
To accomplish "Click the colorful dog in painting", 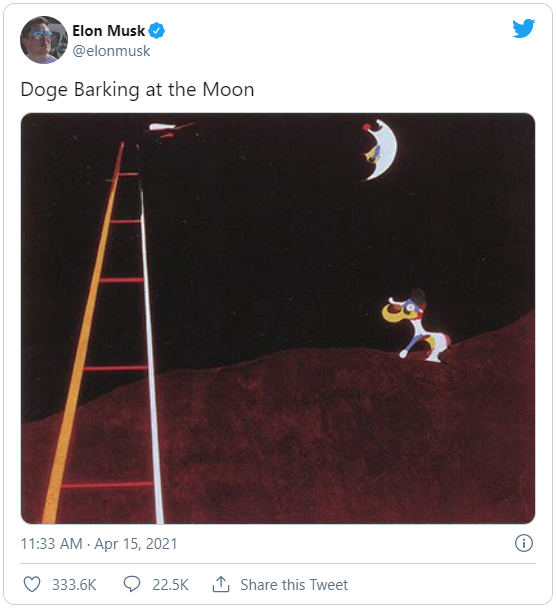I will (416, 326).
